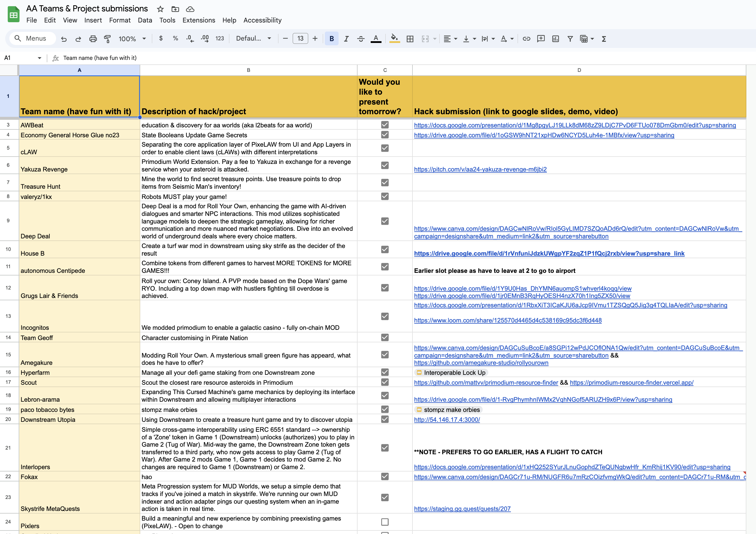
Task: Open the fill color picker
Action: (x=394, y=39)
